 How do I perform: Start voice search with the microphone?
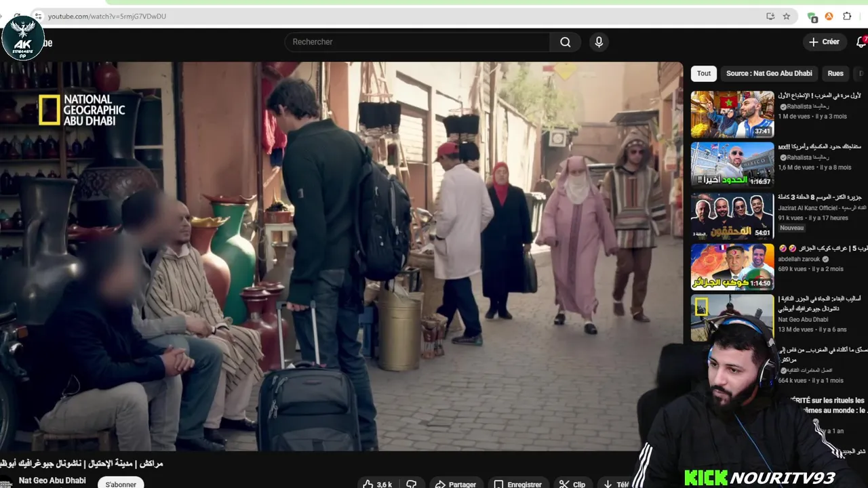pyautogui.click(x=599, y=42)
